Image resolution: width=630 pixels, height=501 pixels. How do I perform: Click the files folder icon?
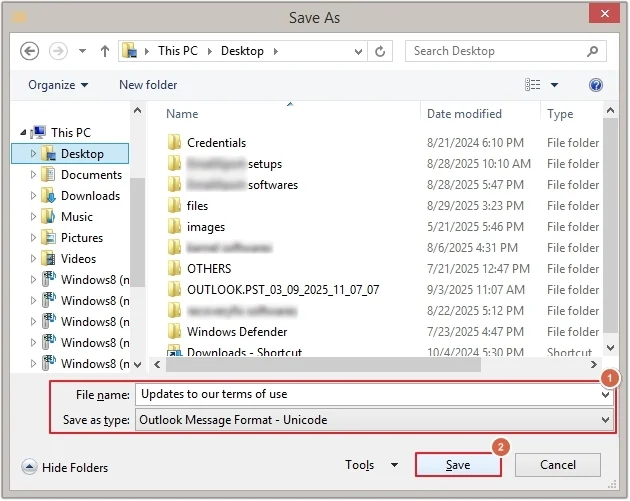(x=174, y=205)
